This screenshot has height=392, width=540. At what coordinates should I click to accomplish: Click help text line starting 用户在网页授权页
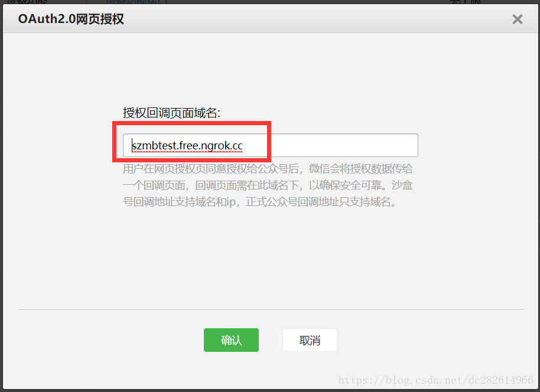[268, 169]
